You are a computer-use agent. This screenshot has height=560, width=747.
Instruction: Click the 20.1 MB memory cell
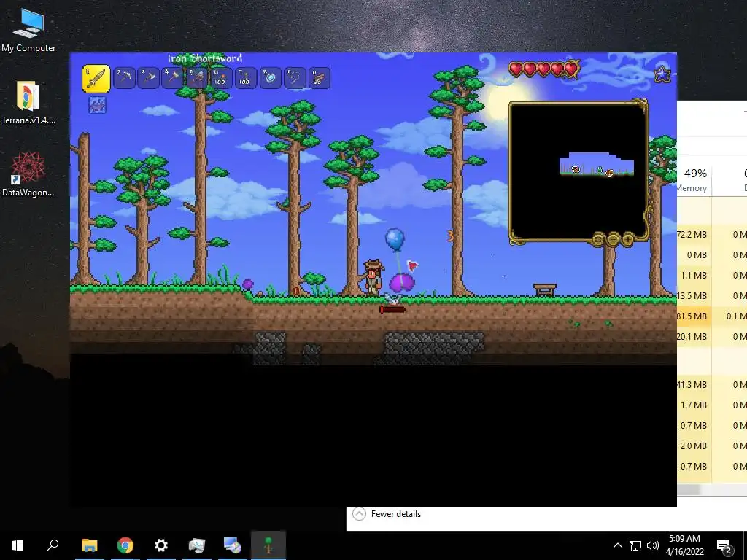[694, 337]
